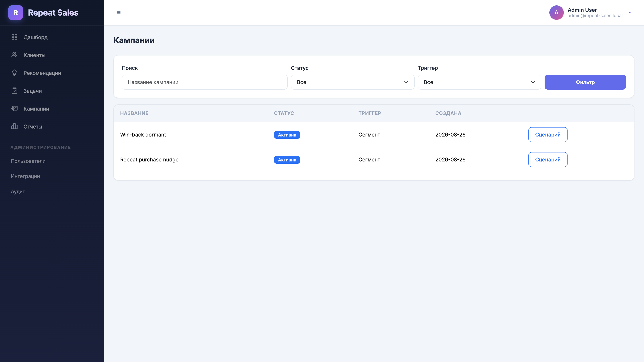Open Рекомендации menu item
Screen dimensions: 644x362
coord(42,73)
